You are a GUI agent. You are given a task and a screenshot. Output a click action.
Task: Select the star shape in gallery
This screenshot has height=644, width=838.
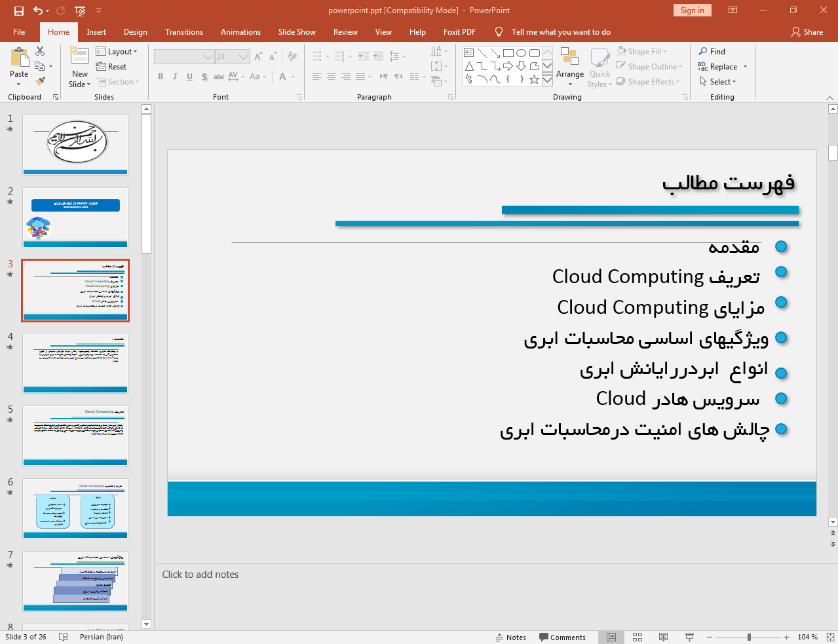(x=534, y=79)
